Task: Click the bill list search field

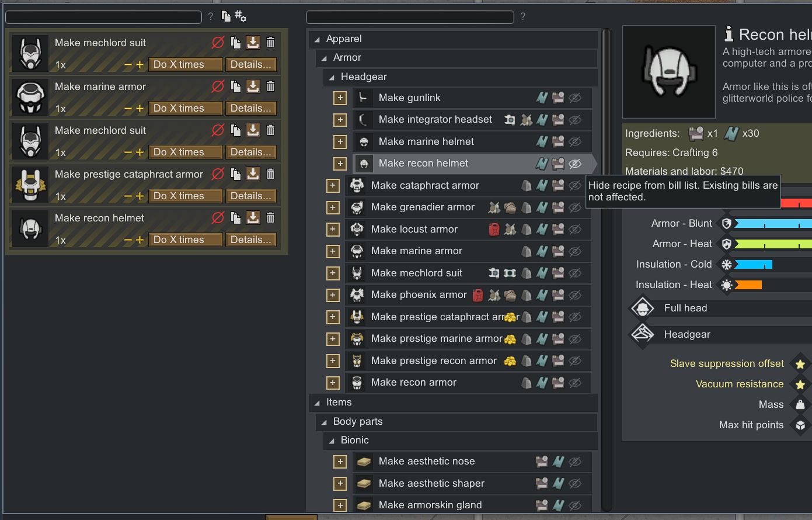Action: [103, 17]
